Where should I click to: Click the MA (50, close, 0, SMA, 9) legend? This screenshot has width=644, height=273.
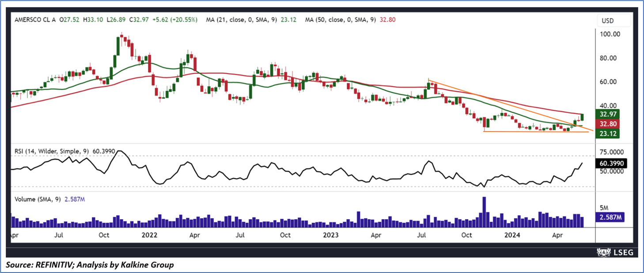tap(341, 19)
